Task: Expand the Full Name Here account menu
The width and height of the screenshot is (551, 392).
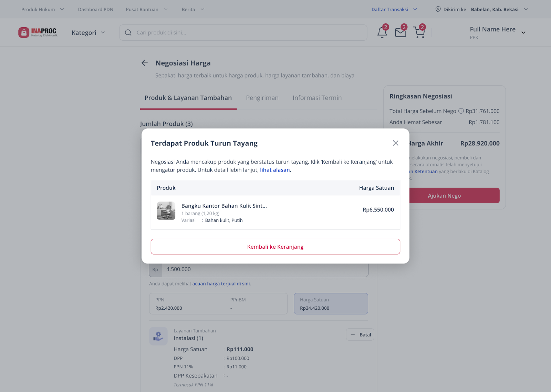Action: [x=498, y=32]
